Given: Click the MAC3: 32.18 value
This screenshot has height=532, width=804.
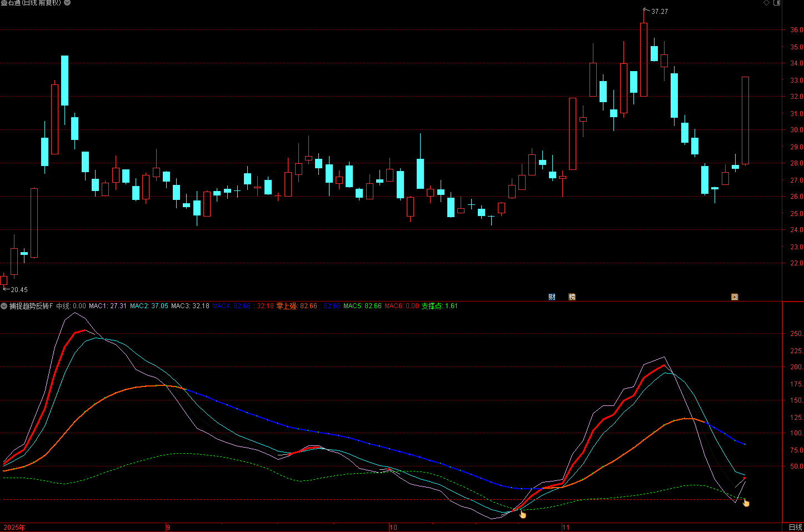Looking at the screenshot, I should [190, 306].
